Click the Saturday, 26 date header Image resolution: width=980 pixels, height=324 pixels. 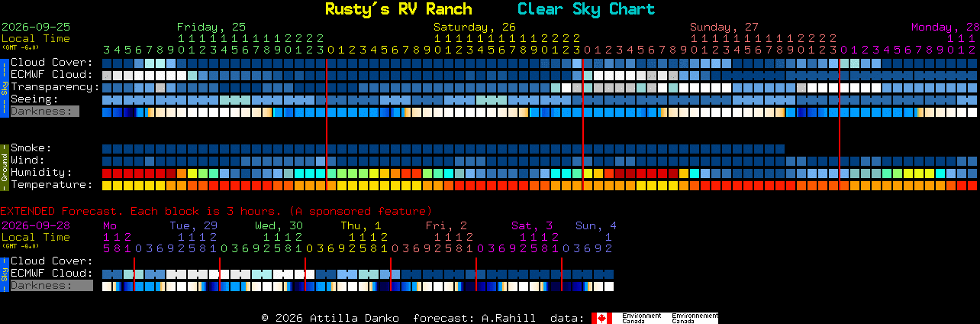(475, 27)
